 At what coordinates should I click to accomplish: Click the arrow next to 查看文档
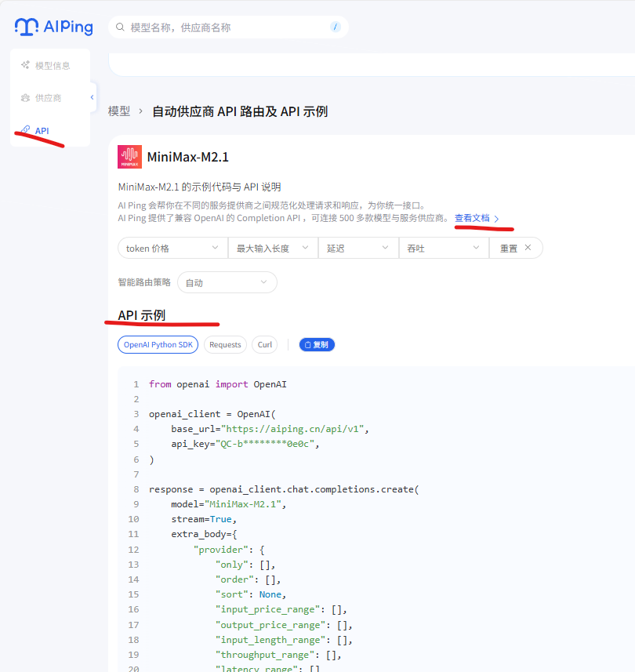click(496, 219)
